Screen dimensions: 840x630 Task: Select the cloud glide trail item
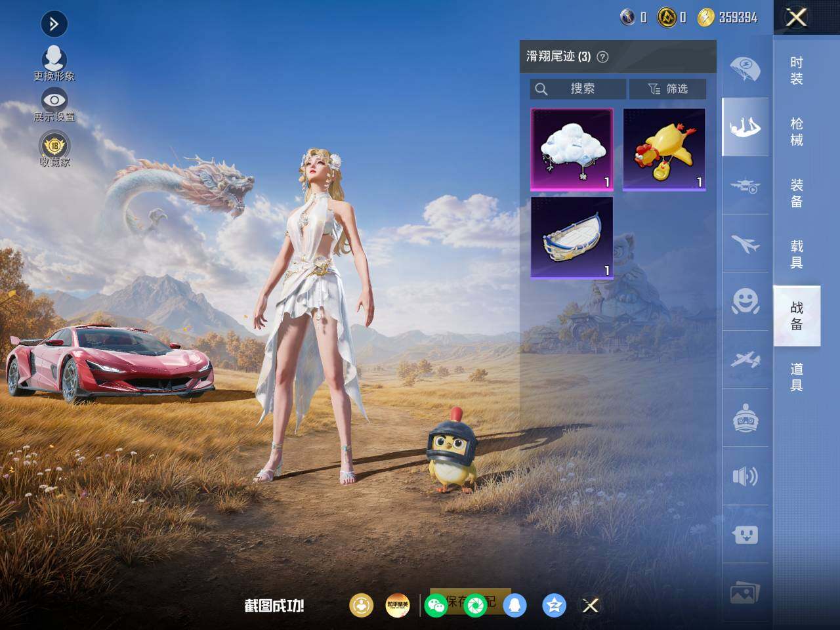click(572, 150)
